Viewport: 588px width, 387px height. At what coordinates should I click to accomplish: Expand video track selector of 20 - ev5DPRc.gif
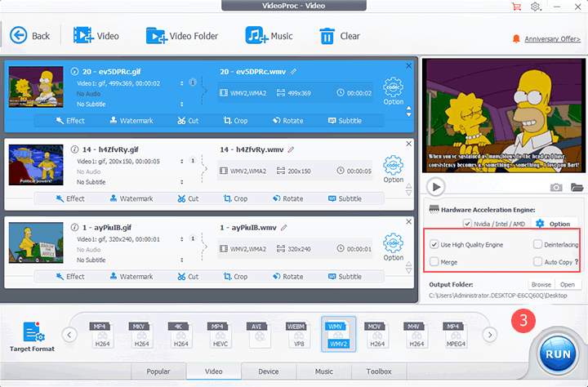pos(182,83)
